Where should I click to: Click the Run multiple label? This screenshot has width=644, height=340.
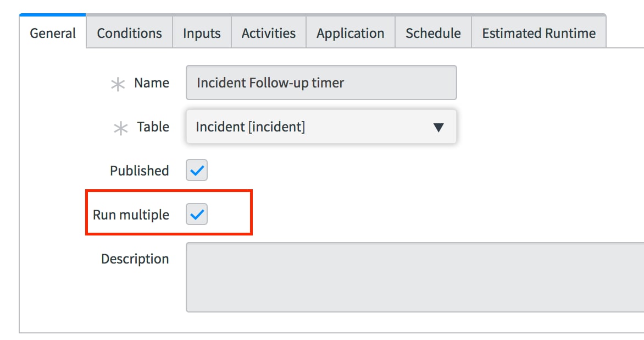pos(131,215)
